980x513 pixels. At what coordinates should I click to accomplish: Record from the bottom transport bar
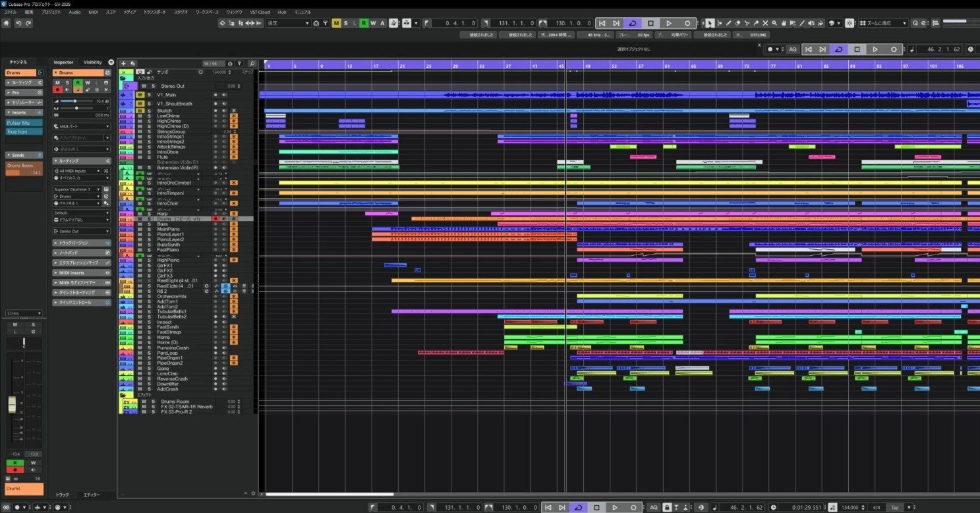(x=633, y=507)
